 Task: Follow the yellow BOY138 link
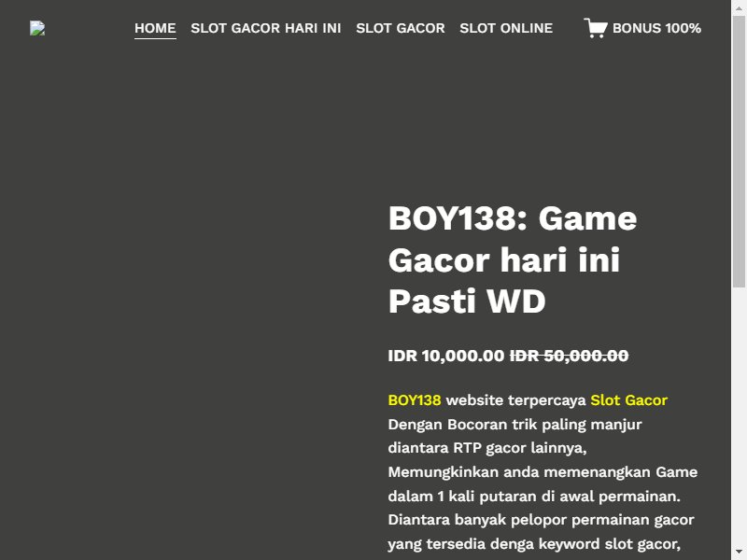coord(415,400)
